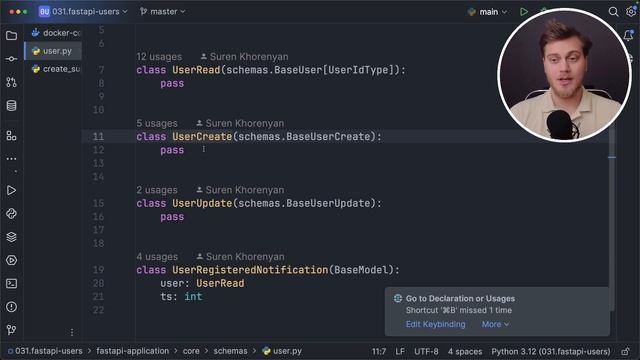Click 4 usages hint above UserRegisteredNotification
Image resolution: width=640 pixels, height=360 pixels.
pos(157,257)
